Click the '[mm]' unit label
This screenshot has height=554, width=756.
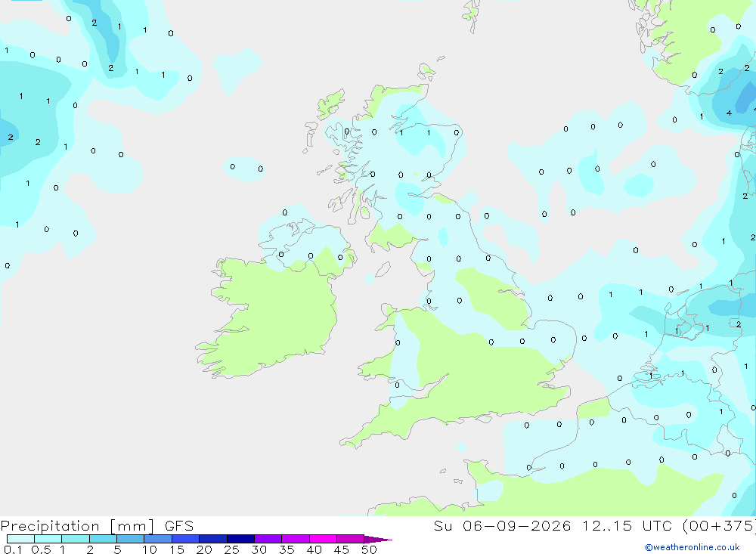(x=132, y=526)
